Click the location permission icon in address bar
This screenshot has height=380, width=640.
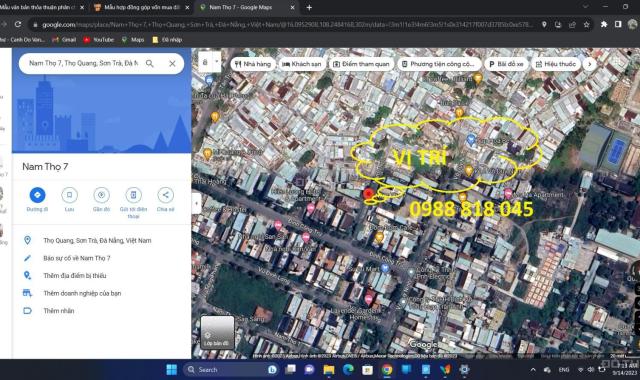coord(544,24)
